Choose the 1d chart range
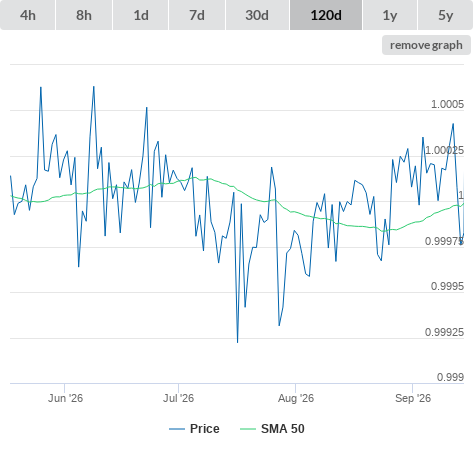Image resolution: width=474 pixels, height=455 pixels. click(141, 15)
